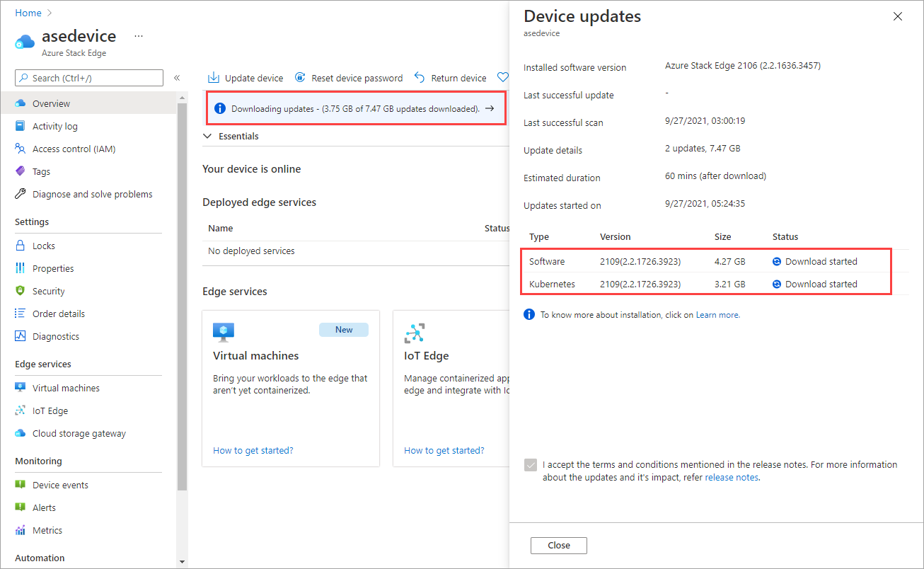Image resolution: width=924 pixels, height=569 pixels.
Task: Click the favorite heart icon in toolbar
Action: click(x=503, y=78)
